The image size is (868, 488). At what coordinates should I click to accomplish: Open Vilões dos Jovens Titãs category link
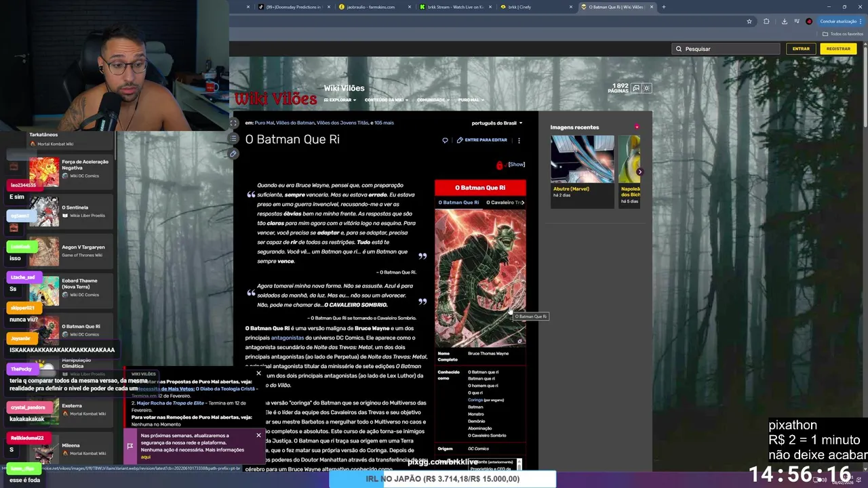tap(342, 123)
